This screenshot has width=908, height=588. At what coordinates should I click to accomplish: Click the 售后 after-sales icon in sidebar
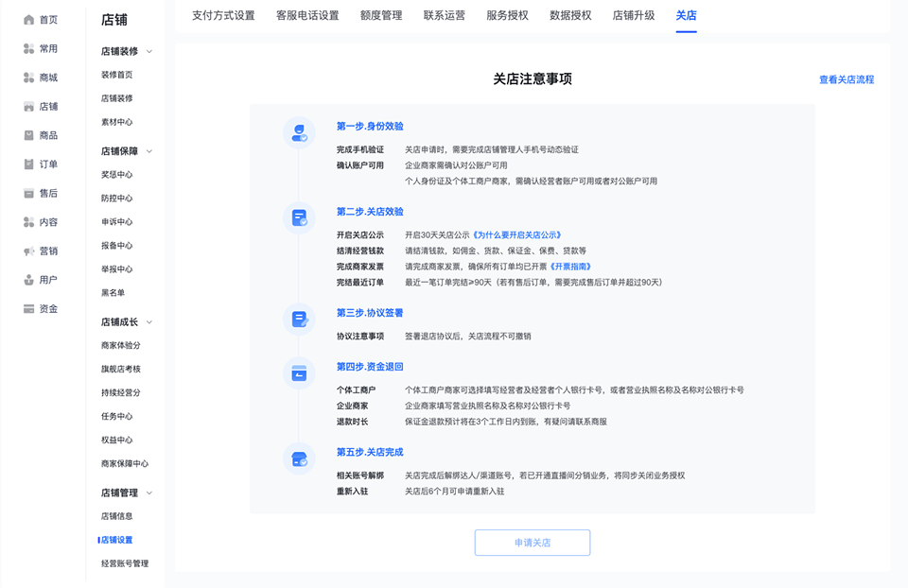(29, 193)
